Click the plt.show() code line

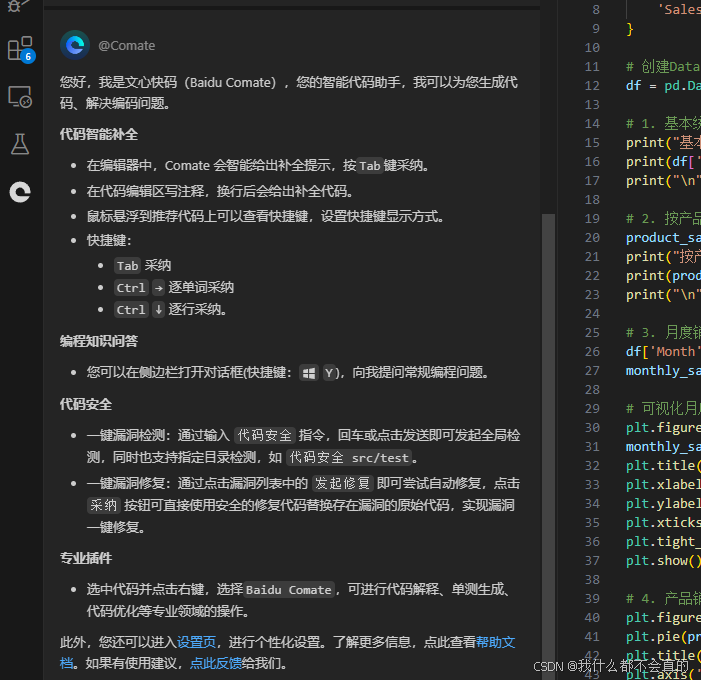pyautogui.click(x=663, y=561)
